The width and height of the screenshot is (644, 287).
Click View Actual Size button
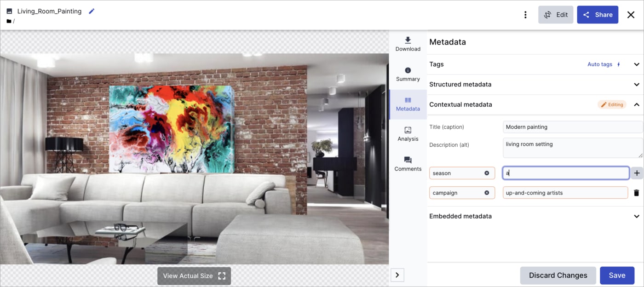(194, 276)
